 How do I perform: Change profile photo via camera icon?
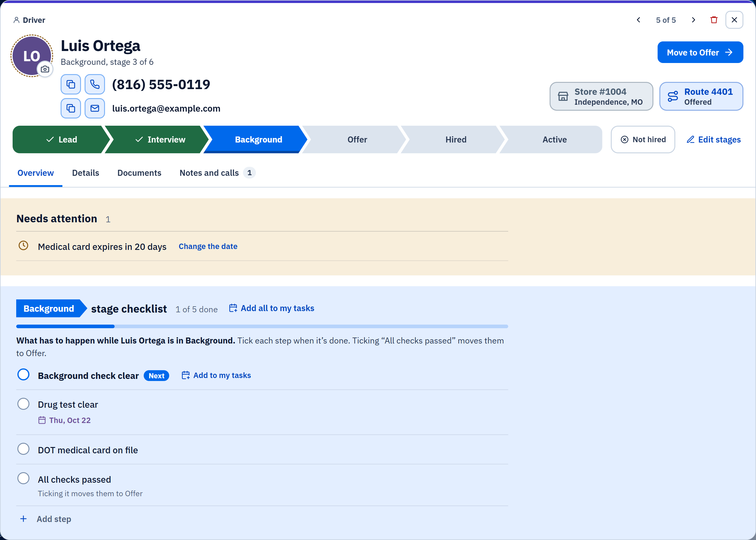(45, 69)
